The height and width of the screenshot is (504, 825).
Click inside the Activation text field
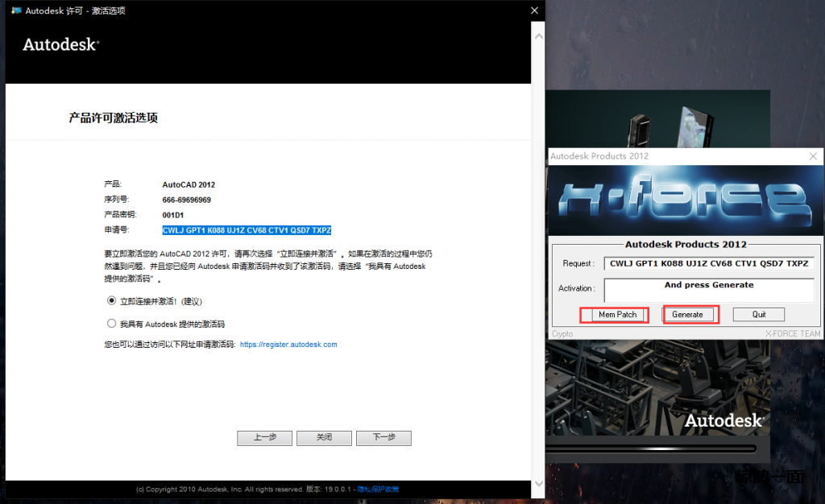pos(708,290)
